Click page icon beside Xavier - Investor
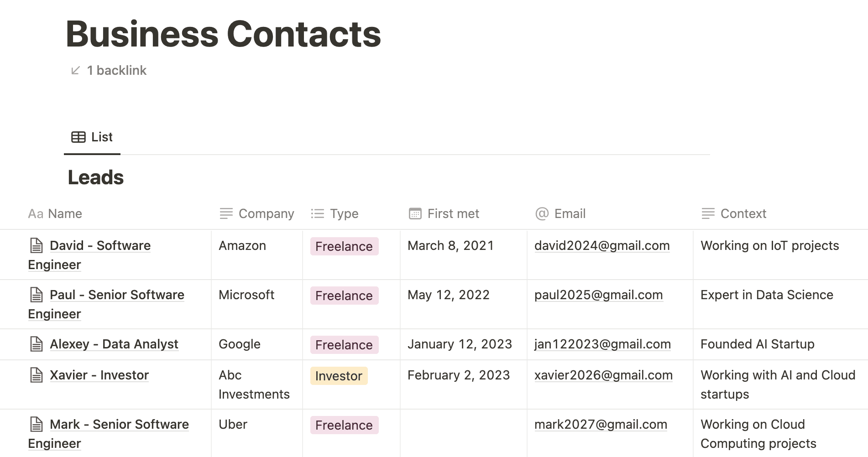868x457 pixels. point(37,375)
